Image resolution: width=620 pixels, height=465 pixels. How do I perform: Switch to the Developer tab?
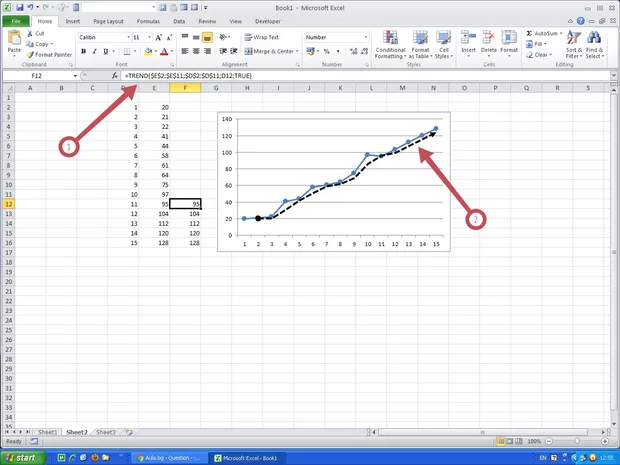[x=268, y=21]
